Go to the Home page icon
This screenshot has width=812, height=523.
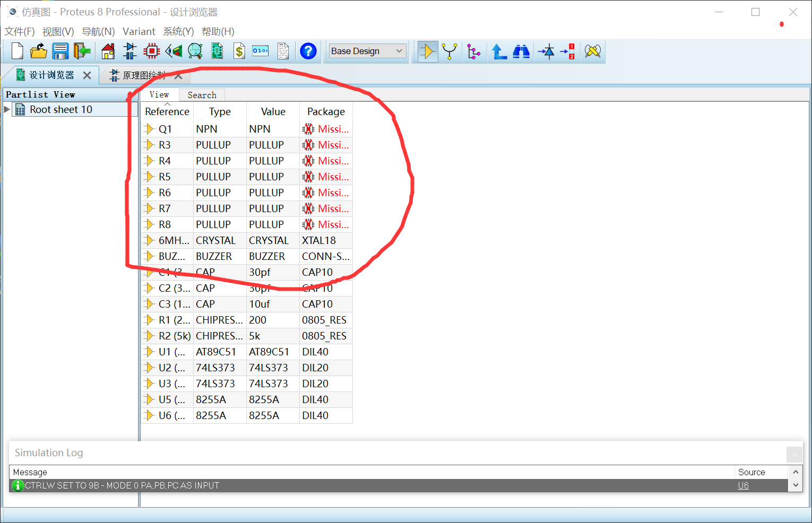click(x=108, y=51)
